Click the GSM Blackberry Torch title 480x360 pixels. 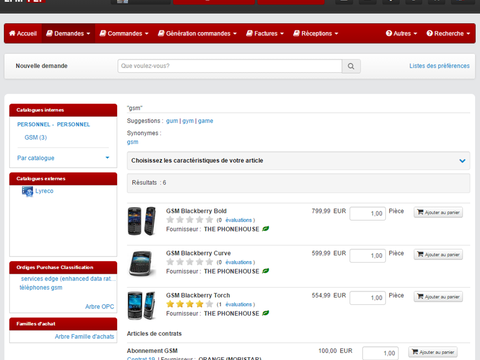[x=198, y=295]
